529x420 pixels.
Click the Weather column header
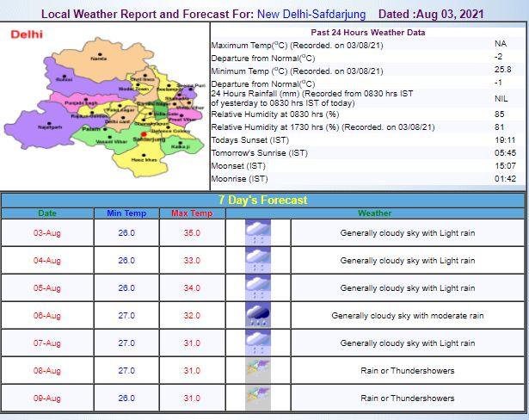click(x=374, y=213)
